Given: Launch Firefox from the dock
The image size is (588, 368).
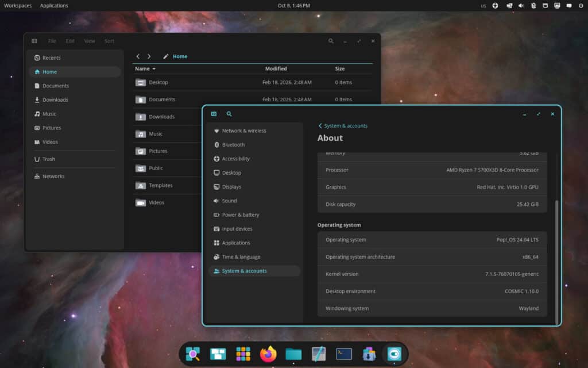Looking at the screenshot, I should pos(268,354).
